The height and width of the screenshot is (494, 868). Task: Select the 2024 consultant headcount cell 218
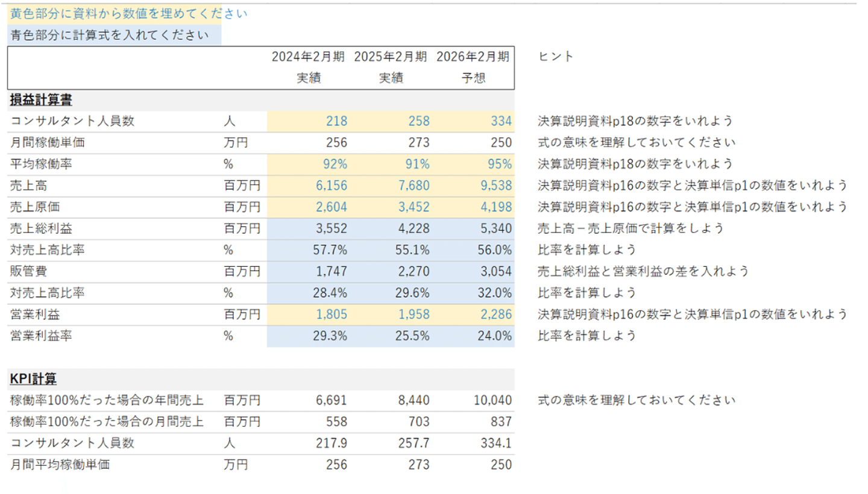point(308,120)
